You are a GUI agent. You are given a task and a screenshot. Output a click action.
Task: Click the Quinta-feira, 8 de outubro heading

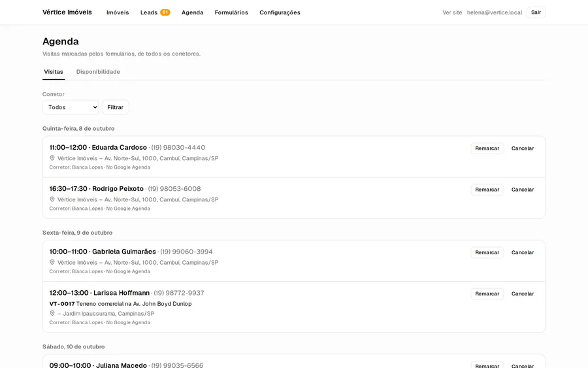coord(78,128)
